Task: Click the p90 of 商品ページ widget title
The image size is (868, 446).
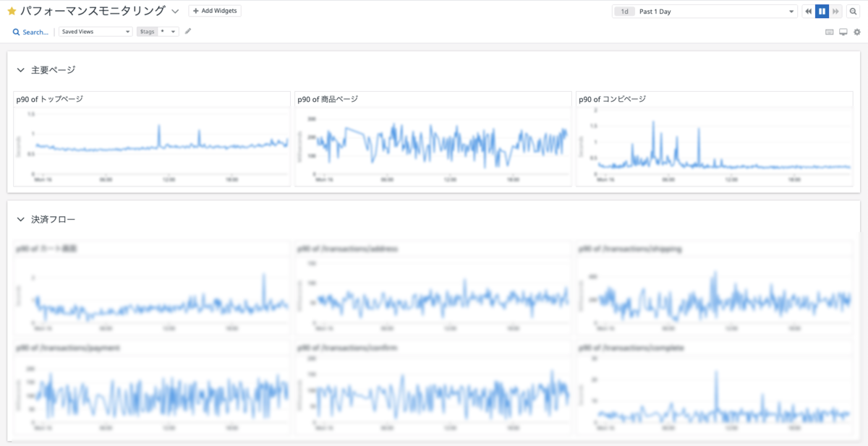Action: 328,99
